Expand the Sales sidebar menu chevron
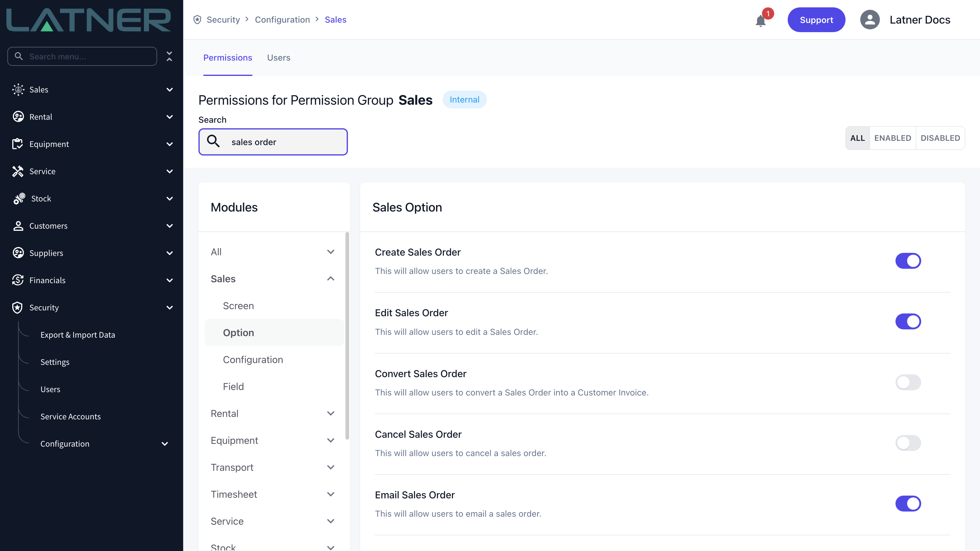This screenshot has width=980, height=551. (170, 90)
